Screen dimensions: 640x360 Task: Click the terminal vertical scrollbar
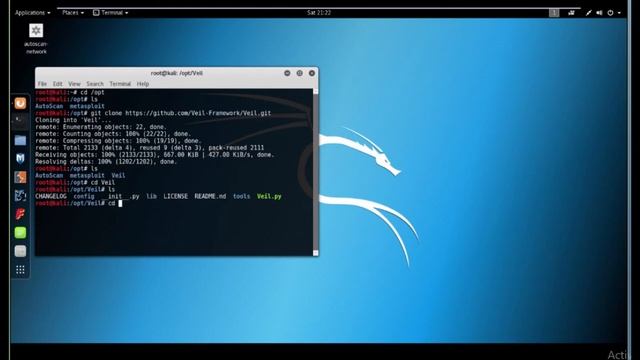[x=316, y=172]
